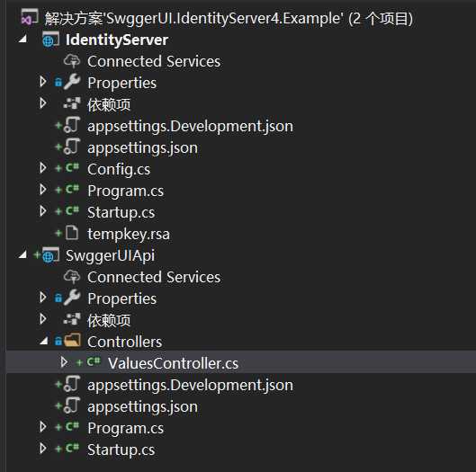Click IdentityServer's appsettings.json file icon

click(72, 147)
